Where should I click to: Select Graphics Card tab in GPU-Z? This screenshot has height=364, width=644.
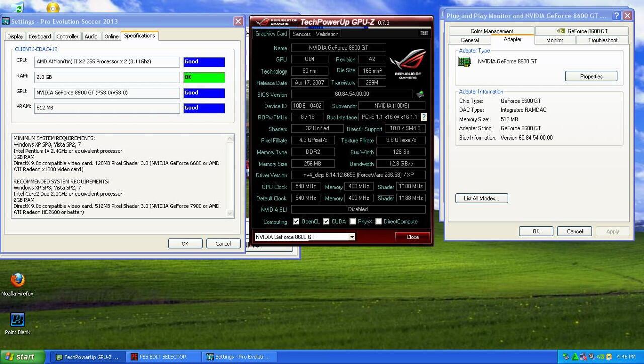tap(271, 34)
